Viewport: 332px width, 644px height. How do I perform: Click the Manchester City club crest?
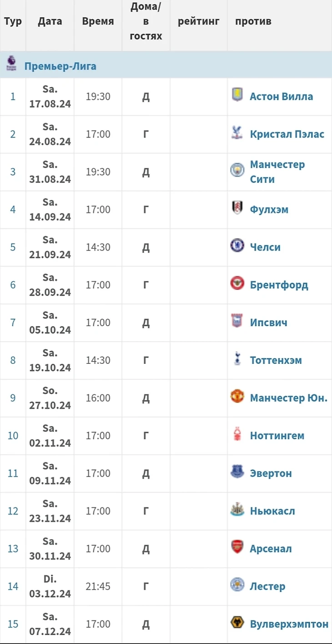[237, 170]
